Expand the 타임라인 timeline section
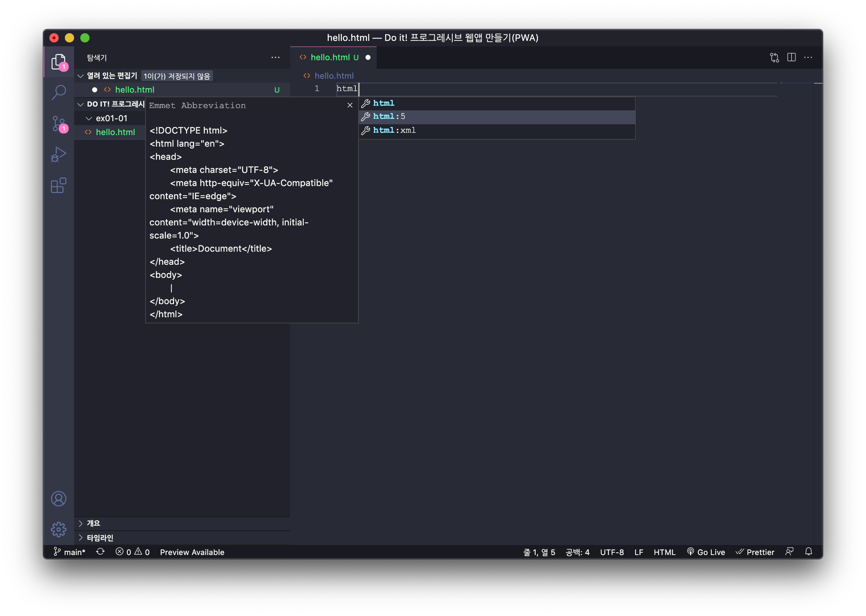The width and height of the screenshot is (866, 616). pyautogui.click(x=100, y=538)
